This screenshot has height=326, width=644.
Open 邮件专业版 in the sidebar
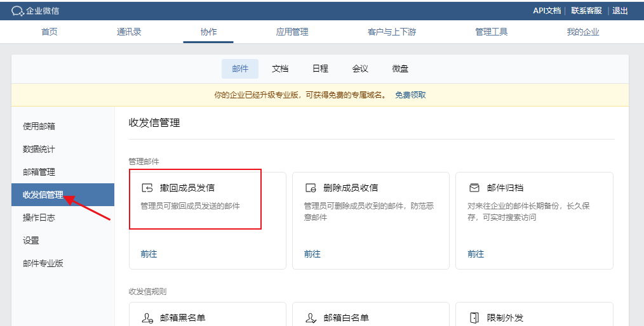43,263
